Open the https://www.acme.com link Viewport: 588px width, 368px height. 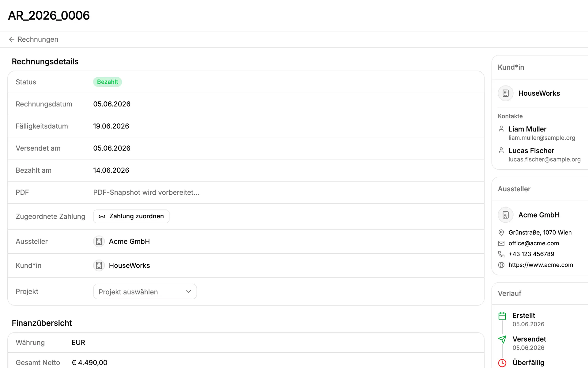click(541, 265)
